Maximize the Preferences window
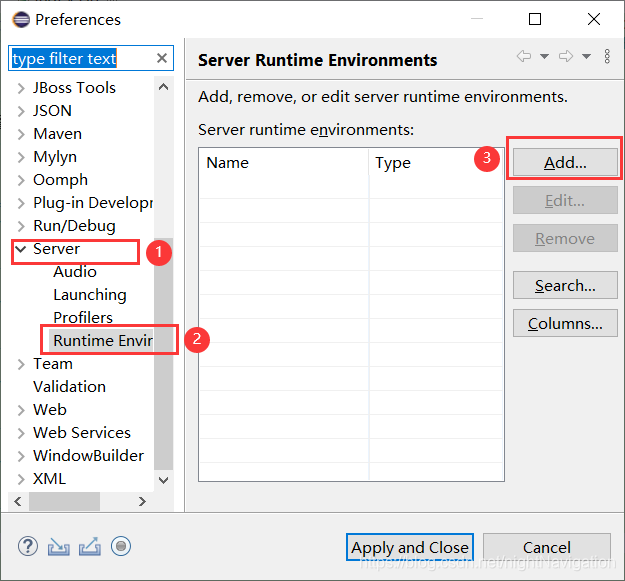Image resolution: width=625 pixels, height=581 pixels. coord(535,19)
